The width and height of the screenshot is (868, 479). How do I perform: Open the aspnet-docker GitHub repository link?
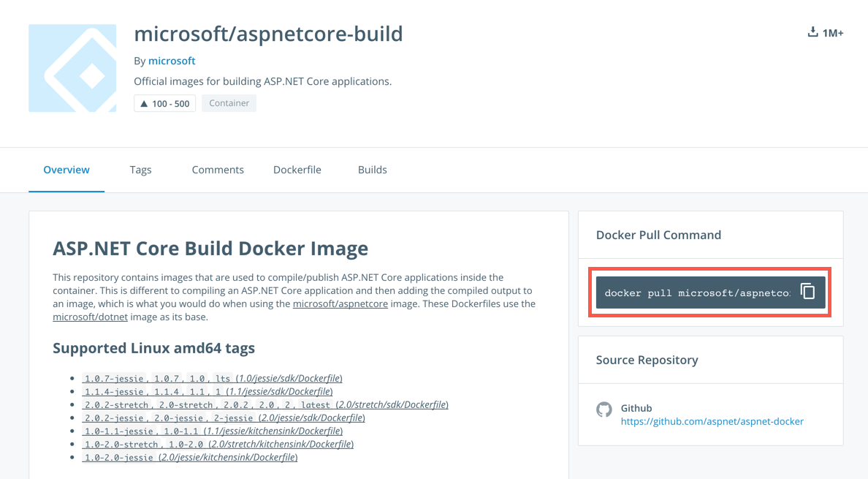pos(712,422)
